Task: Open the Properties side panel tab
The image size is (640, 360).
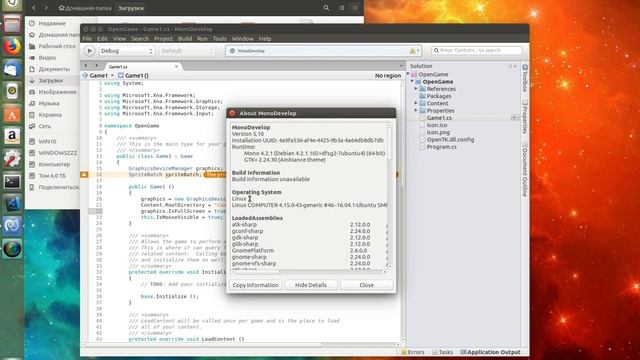Action: 525,117
